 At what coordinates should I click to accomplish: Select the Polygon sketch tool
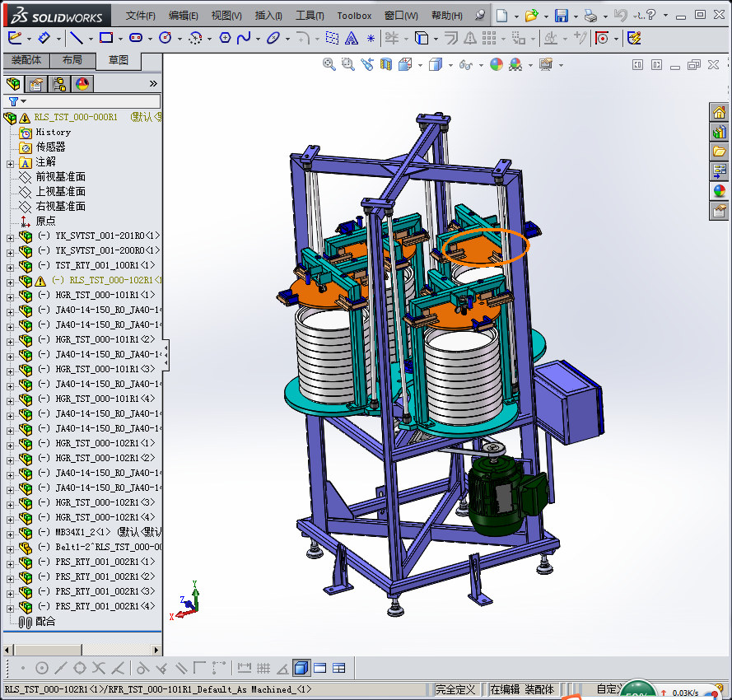point(225,38)
